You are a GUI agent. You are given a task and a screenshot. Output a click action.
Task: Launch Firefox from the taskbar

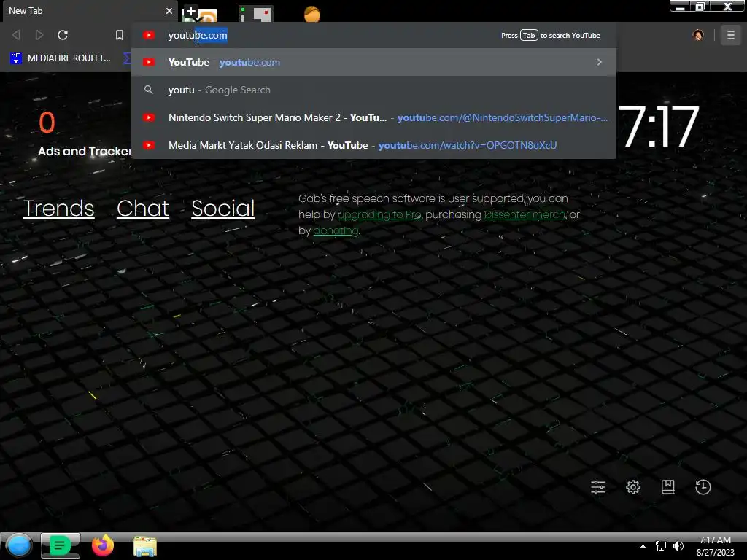[103, 545]
